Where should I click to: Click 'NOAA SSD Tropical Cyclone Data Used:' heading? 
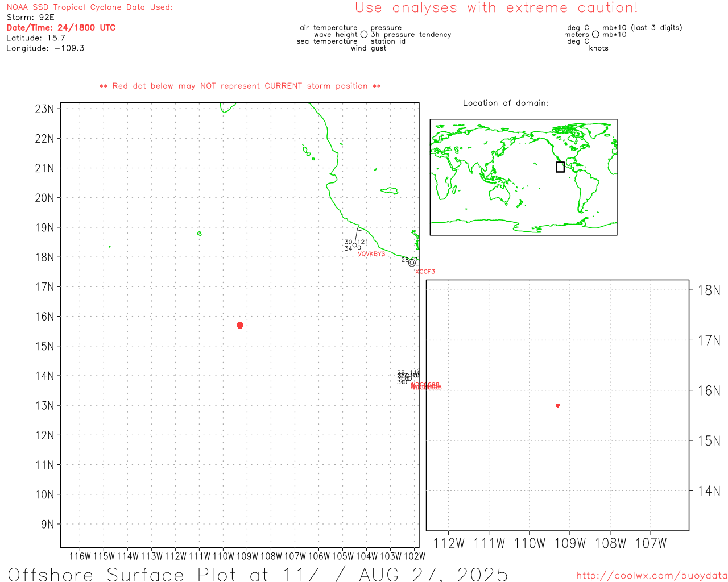coord(89,7)
